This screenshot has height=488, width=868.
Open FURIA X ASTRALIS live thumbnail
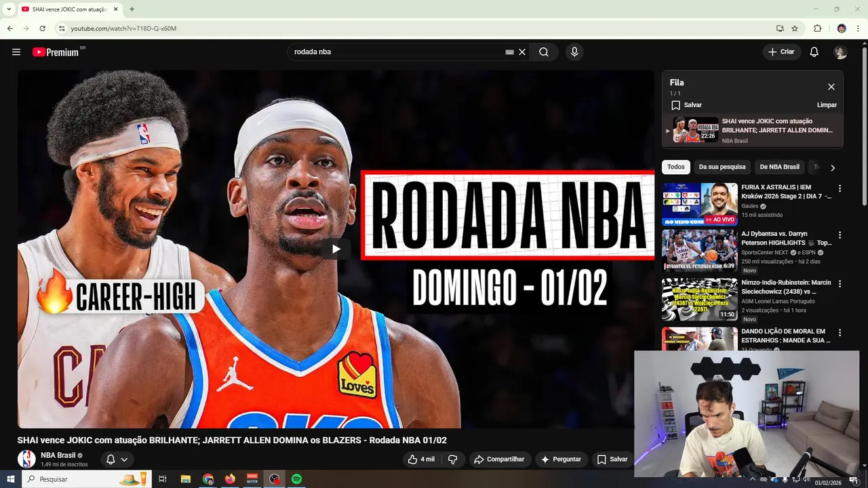[x=700, y=204]
